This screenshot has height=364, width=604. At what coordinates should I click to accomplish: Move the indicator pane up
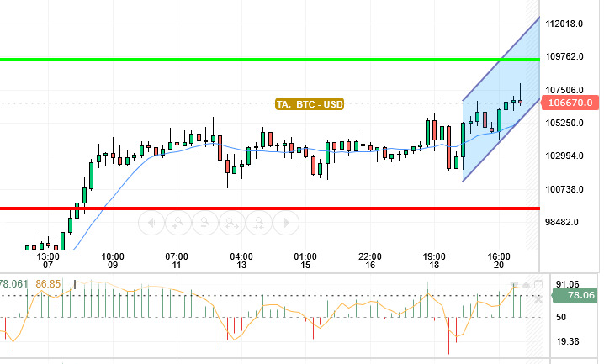click(x=527, y=284)
